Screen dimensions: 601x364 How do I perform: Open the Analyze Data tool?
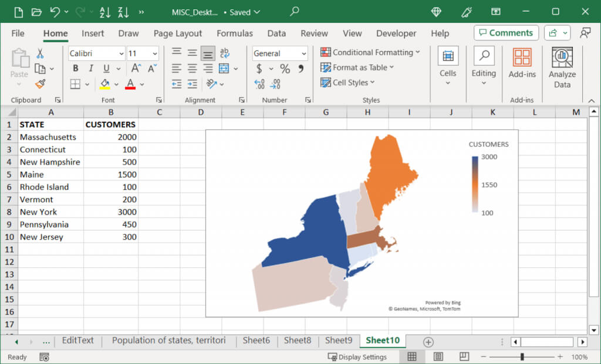562,67
